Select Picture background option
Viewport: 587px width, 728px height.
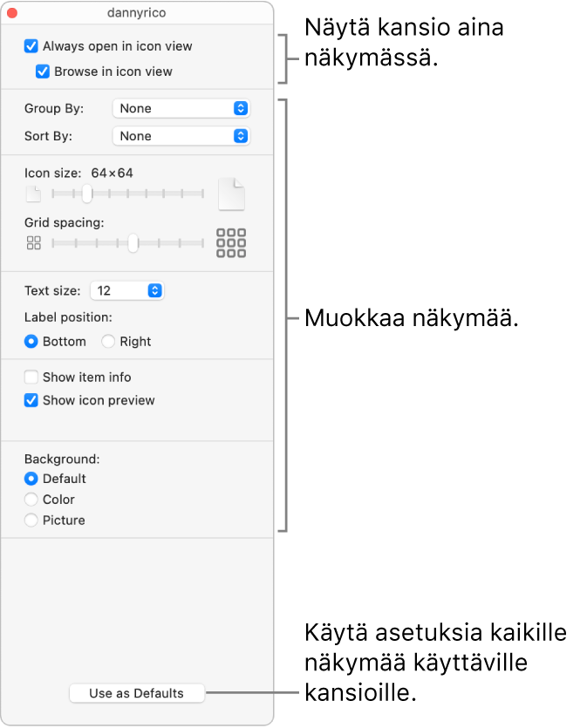31,520
